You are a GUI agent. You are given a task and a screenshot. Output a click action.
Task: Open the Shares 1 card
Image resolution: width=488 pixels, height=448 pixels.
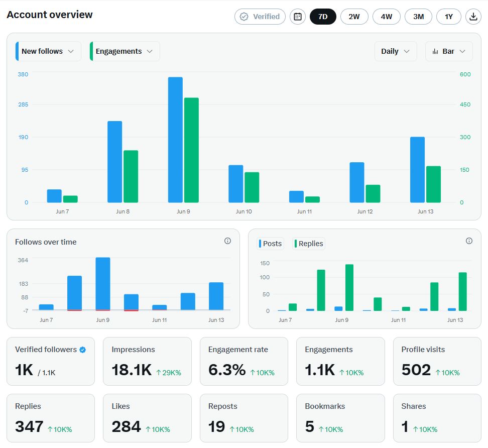click(x=437, y=418)
